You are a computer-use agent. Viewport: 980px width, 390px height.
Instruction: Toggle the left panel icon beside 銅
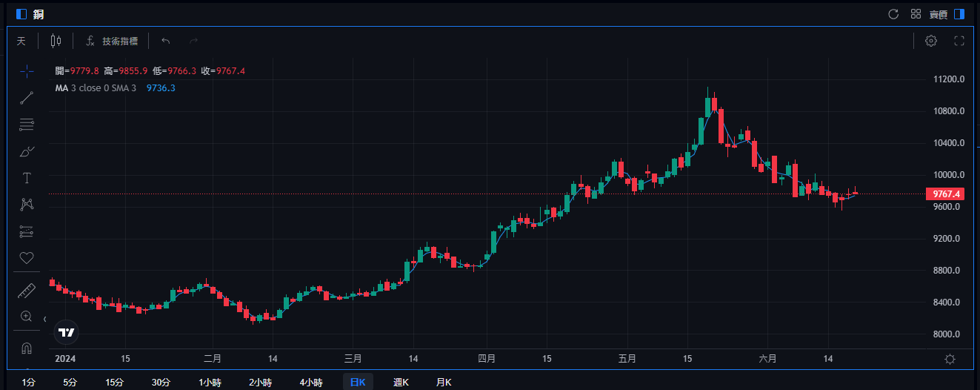coord(21,13)
